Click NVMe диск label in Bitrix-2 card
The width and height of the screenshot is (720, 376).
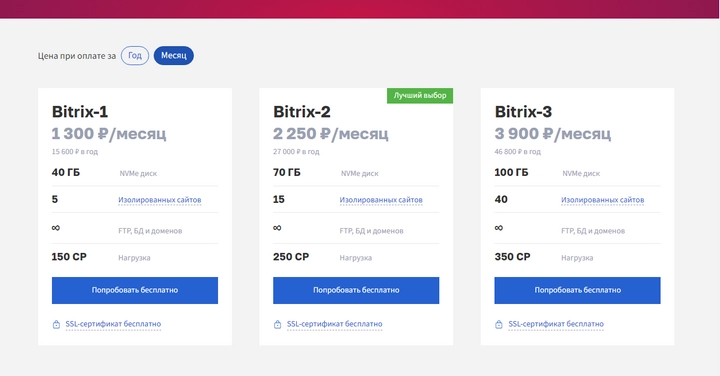[360, 174]
